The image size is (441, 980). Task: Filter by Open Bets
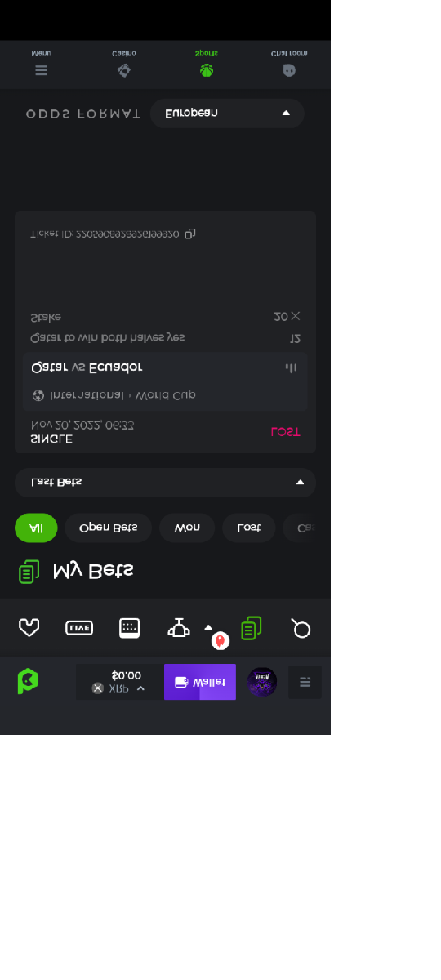109,528
